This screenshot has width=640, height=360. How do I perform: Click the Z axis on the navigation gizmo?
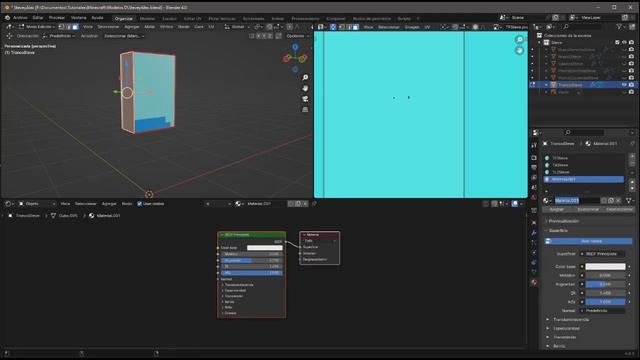tap(295, 47)
